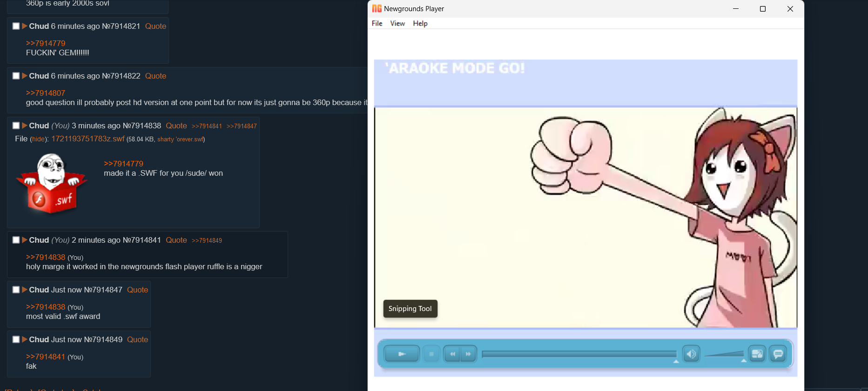Close the Newgrounds Player window

[790, 8]
